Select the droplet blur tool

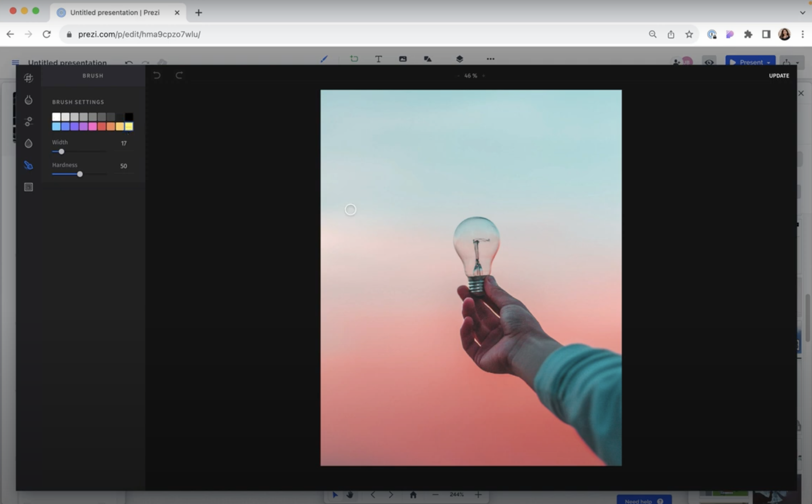tap(28, 144)
